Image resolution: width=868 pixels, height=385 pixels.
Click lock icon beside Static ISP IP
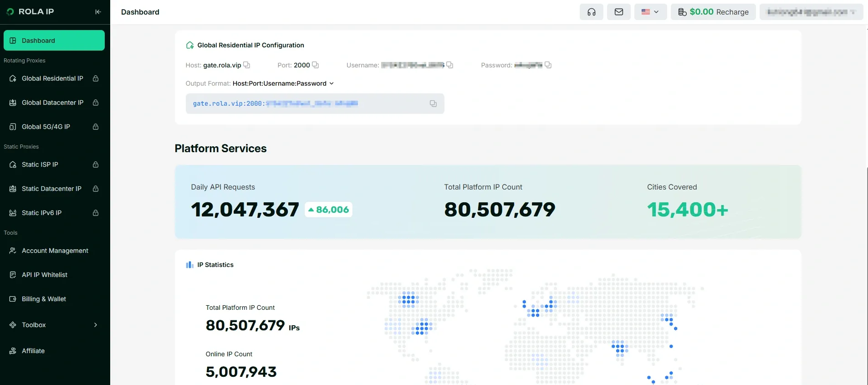(96, 164)
